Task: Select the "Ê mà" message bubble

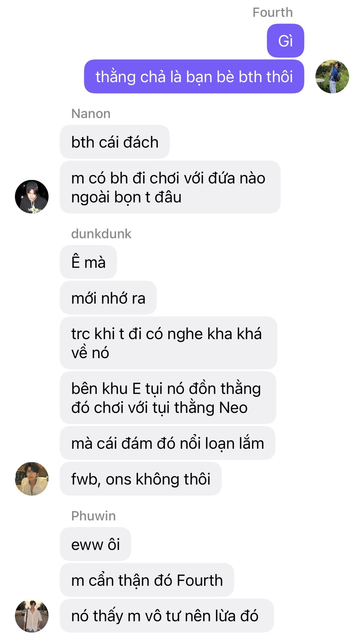Action: pos(88,262)
